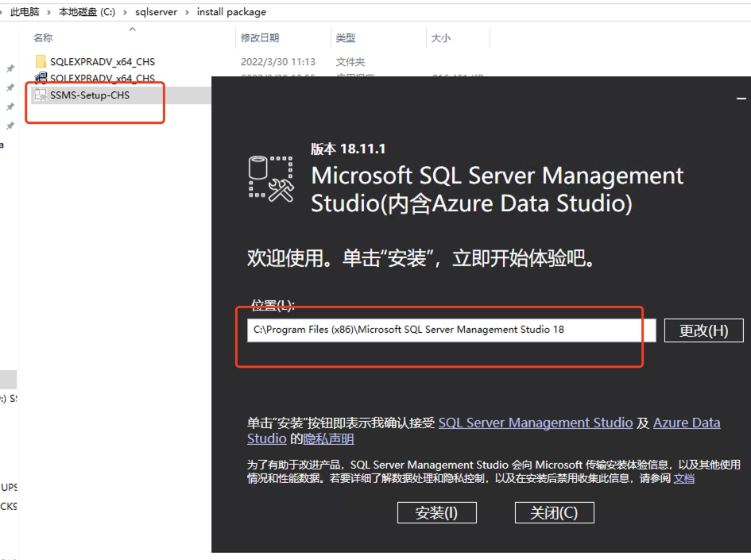Click the SSMS logo in the installer
This screenshot has width=751, height=560.
pyautogui.click(x=270, y=178)
